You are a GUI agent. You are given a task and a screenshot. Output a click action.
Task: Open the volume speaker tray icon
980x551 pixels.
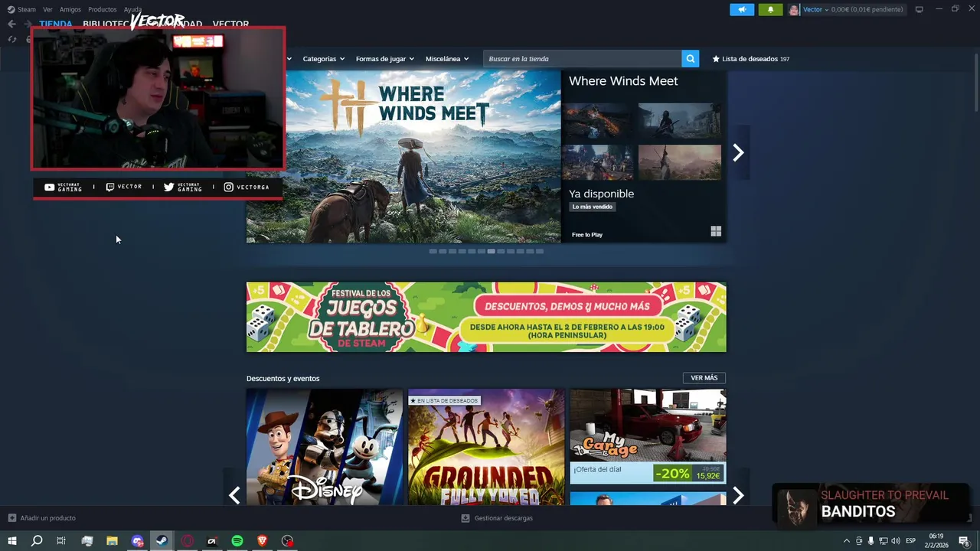896,541
